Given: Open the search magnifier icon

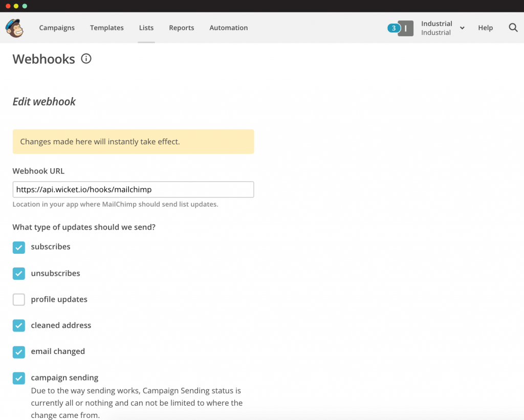Looking at the screenshot, I should click(x=513, y=28).
